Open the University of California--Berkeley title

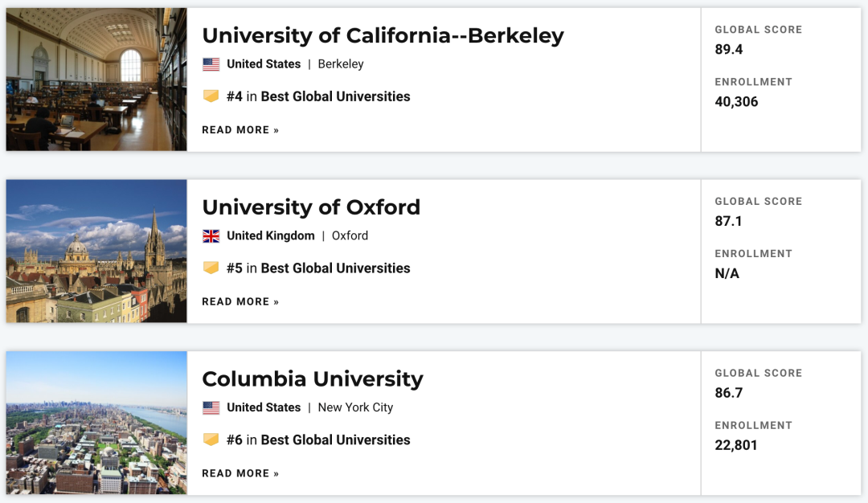tap(383, 35)
